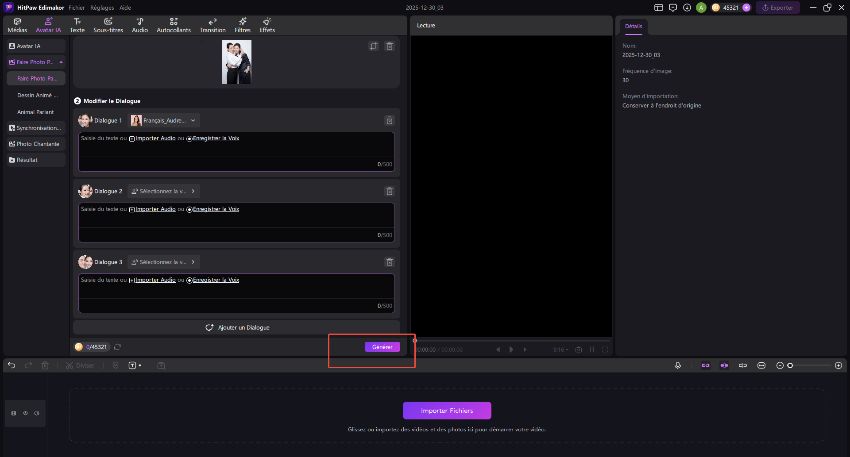Click the Dialogue 1 text input field

pos(235,150)
